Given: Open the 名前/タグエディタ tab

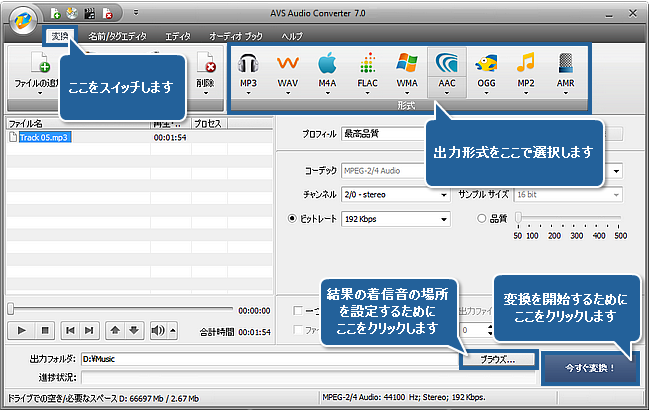Looking at the screenshot, I should 117,36.
